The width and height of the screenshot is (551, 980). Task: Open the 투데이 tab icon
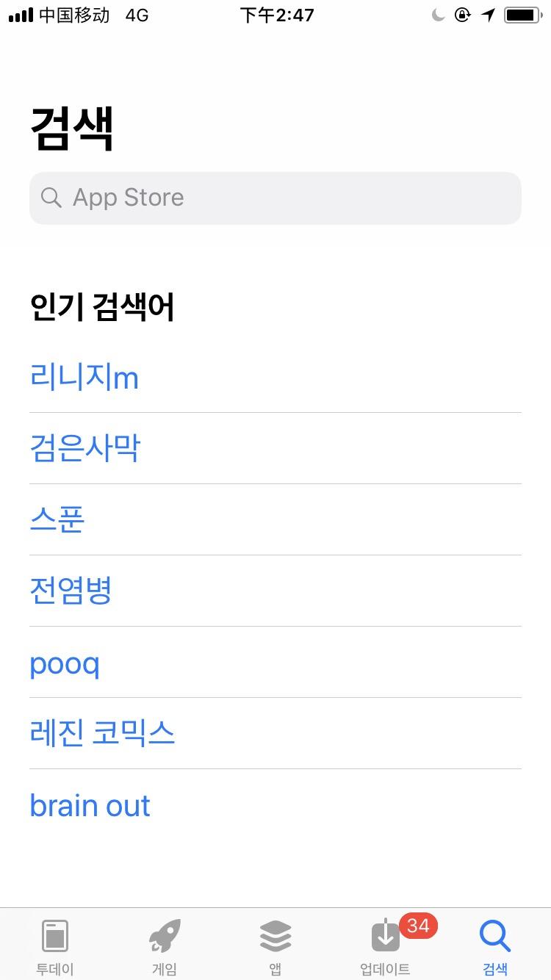coord(55,936)
